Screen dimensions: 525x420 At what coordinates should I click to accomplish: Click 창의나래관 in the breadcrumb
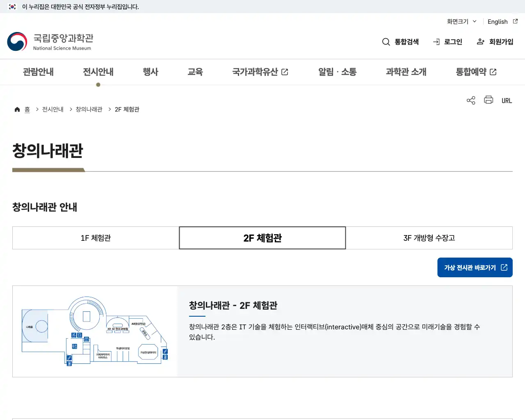point(88,109)
